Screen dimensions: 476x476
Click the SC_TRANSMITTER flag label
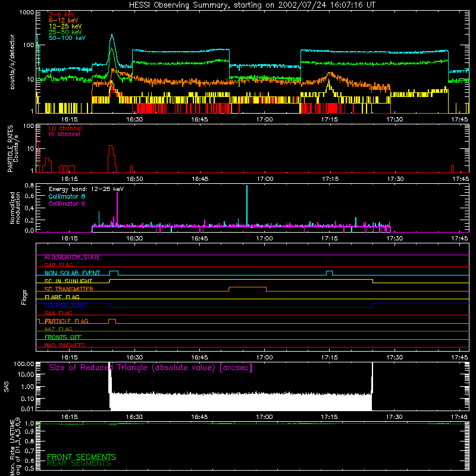click(69, 289)
